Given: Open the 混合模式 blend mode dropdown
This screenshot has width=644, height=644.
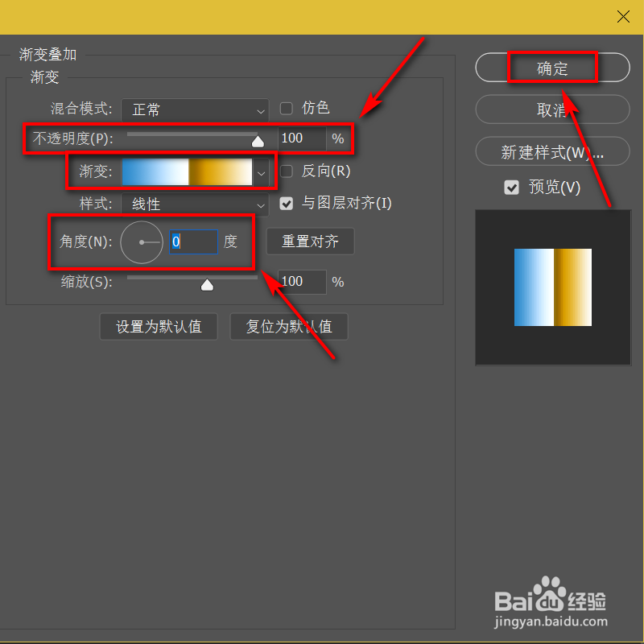Looking at the screenshot, I should (x=195, y=110).
